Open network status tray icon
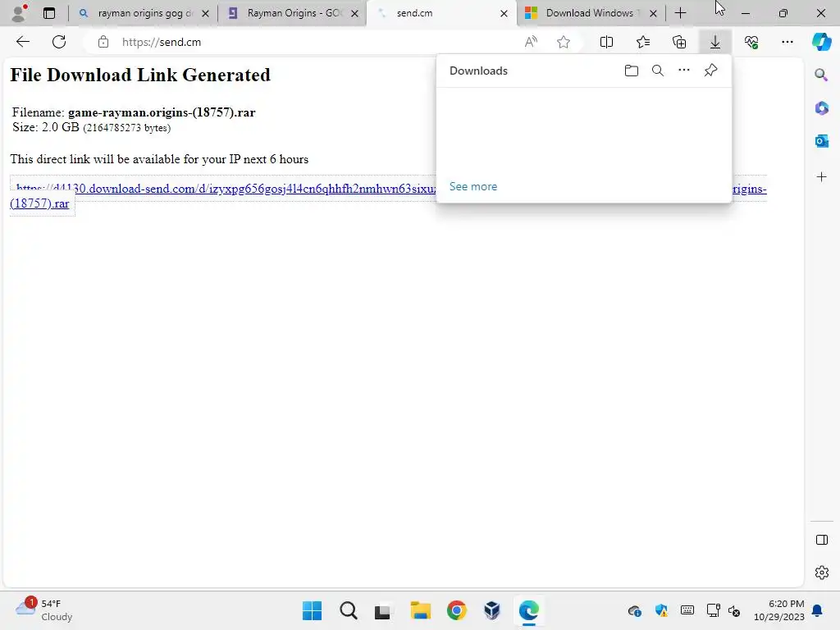 click(713, 610)
